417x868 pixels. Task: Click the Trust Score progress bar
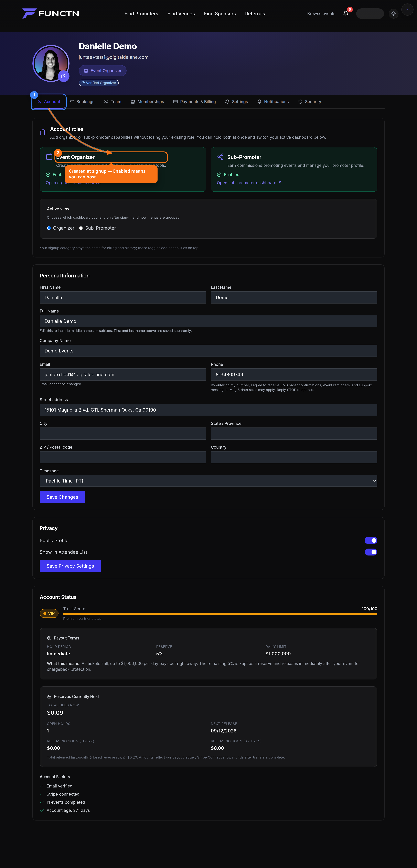pyautogui.click(x=220, y=614)
